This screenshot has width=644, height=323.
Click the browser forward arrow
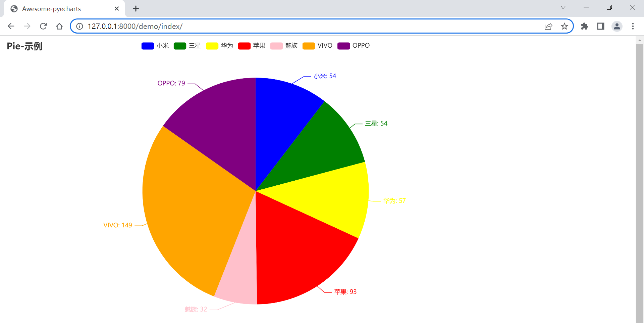point(27,26)
